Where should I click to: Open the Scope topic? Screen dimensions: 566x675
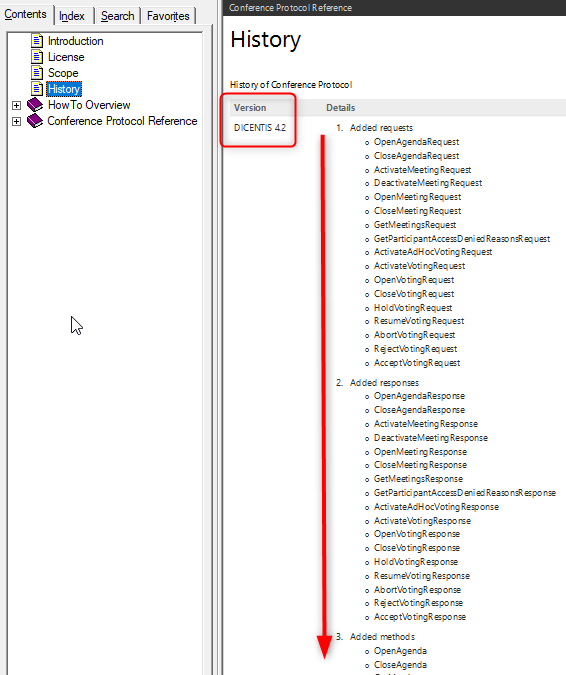click(x=63, y=73)
